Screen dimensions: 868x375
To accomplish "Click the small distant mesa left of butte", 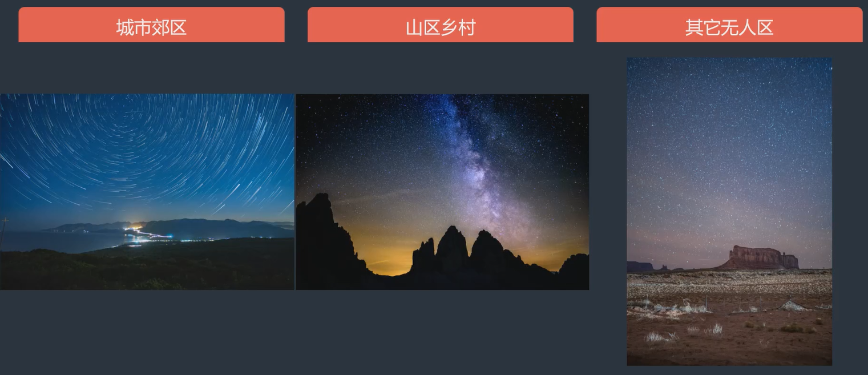I will pos(640,267).
